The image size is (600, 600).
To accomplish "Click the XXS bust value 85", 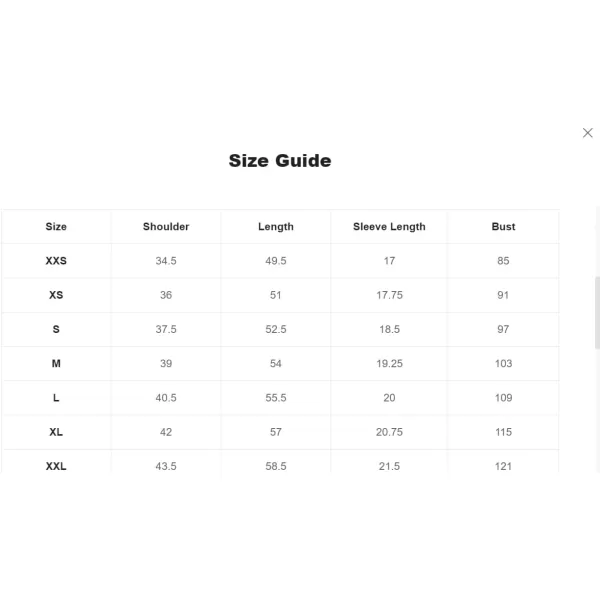I will pos(503,261).
